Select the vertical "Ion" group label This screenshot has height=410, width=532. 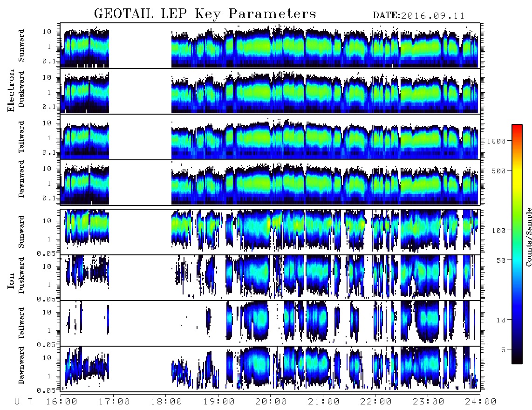[x=11, y=280]
